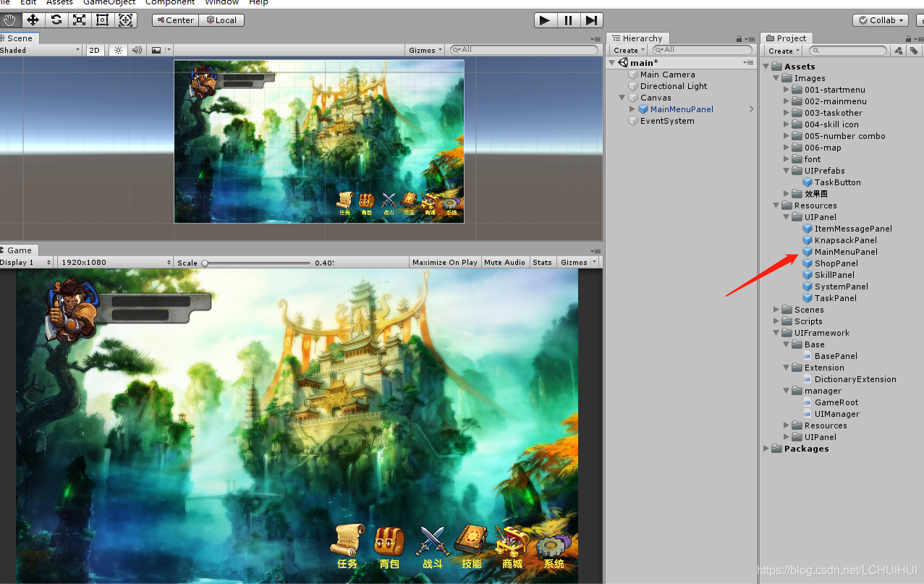The width and height of the screenshot is (924, 584).
Task: Toggle pivot mode Center button
Action: click(174, 20)
